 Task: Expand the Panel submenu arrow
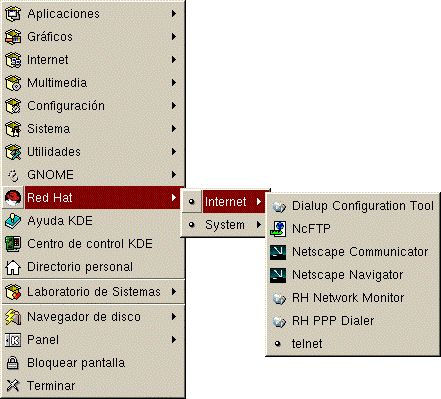tap(174, 340)
